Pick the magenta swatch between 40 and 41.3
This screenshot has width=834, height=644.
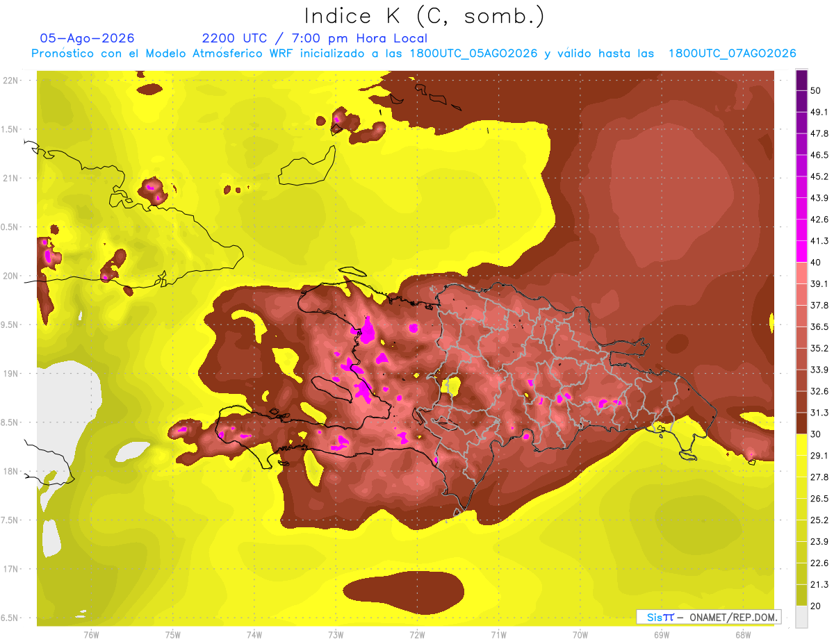point(801,250)
